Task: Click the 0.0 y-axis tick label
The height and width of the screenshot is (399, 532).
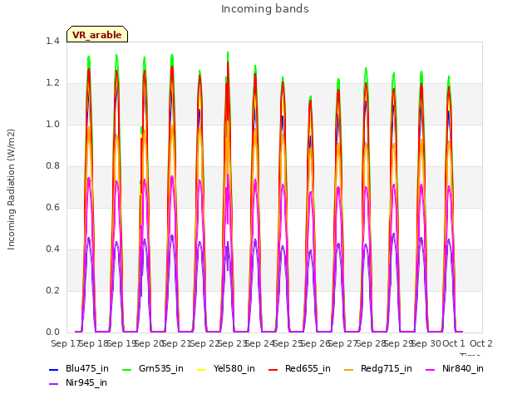Action: (52, 332)
